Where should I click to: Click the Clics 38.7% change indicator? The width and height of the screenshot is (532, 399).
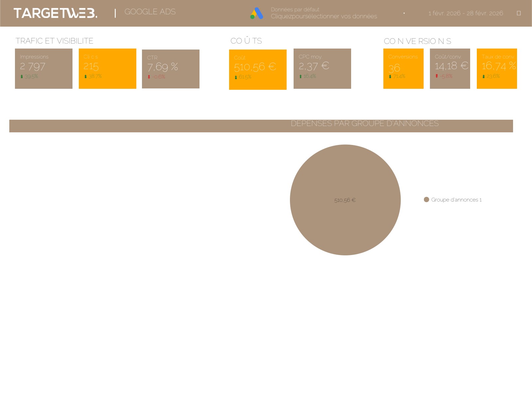[93, 76]
